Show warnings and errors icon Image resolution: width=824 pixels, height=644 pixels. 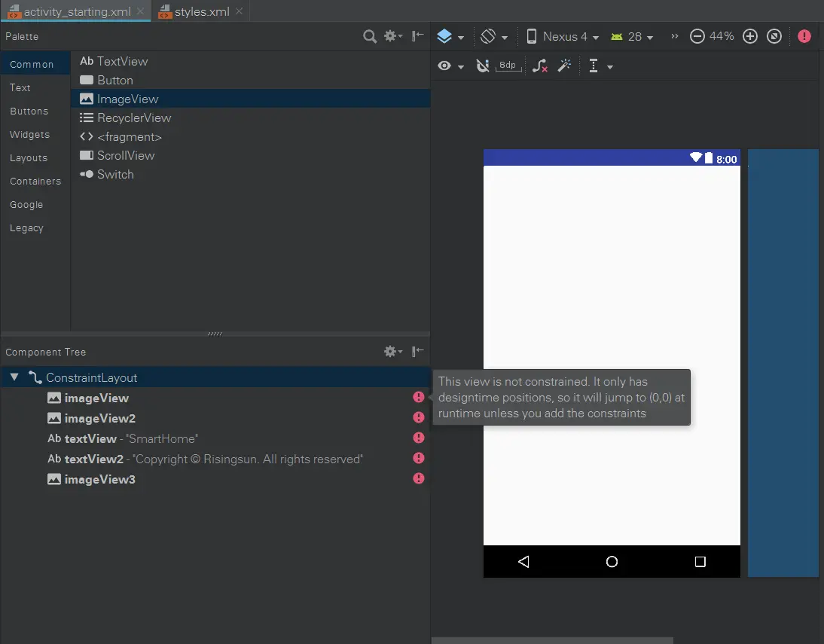[x=804, y=36]
